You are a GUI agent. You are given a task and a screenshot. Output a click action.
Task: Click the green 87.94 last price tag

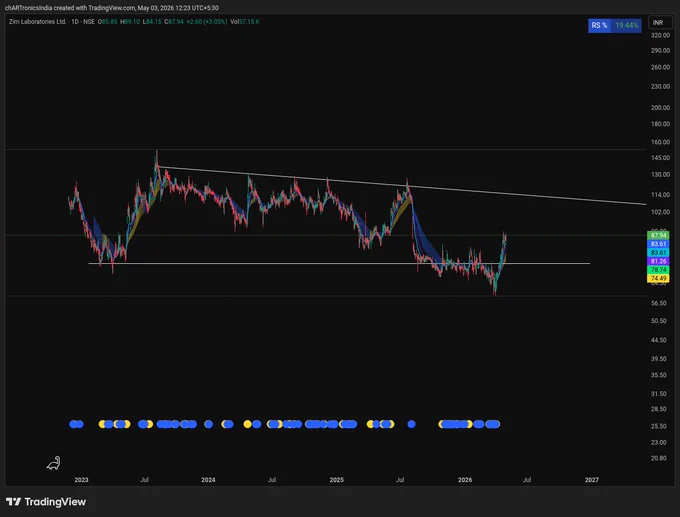point(658,236)
